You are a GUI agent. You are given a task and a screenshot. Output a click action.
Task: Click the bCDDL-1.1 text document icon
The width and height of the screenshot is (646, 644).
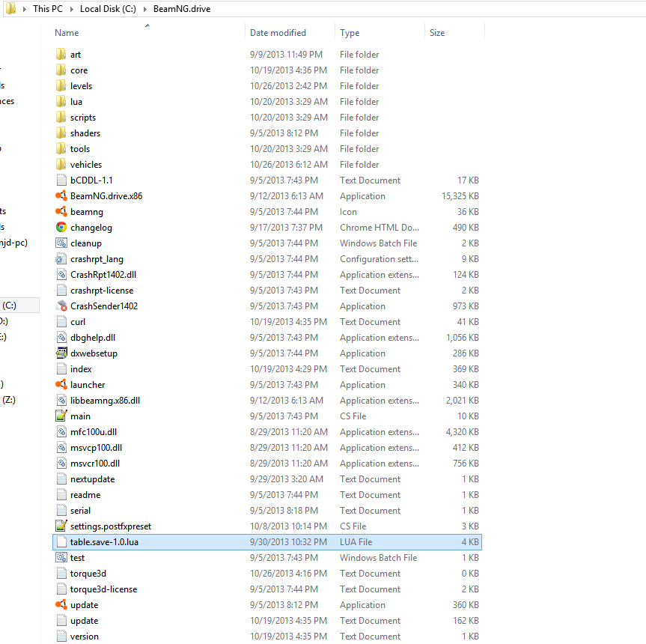tap(61, 180)
